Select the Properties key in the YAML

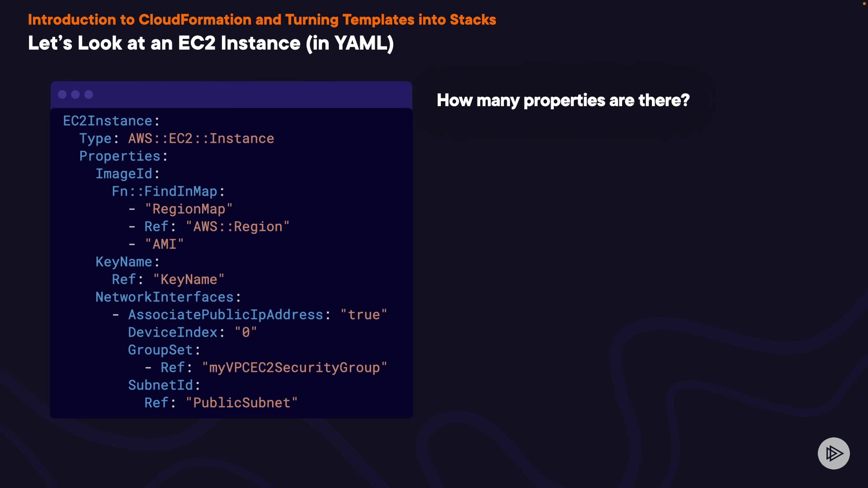click(x=120, y=156)
